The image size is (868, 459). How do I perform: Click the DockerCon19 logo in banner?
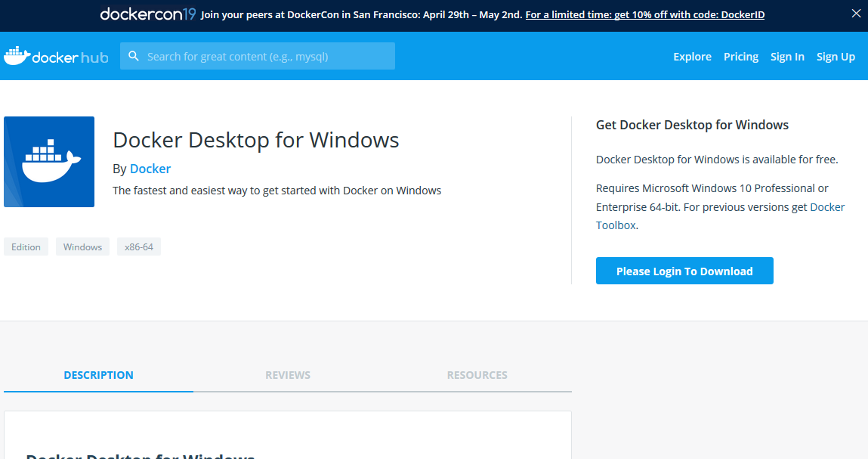tap(148, 14)
